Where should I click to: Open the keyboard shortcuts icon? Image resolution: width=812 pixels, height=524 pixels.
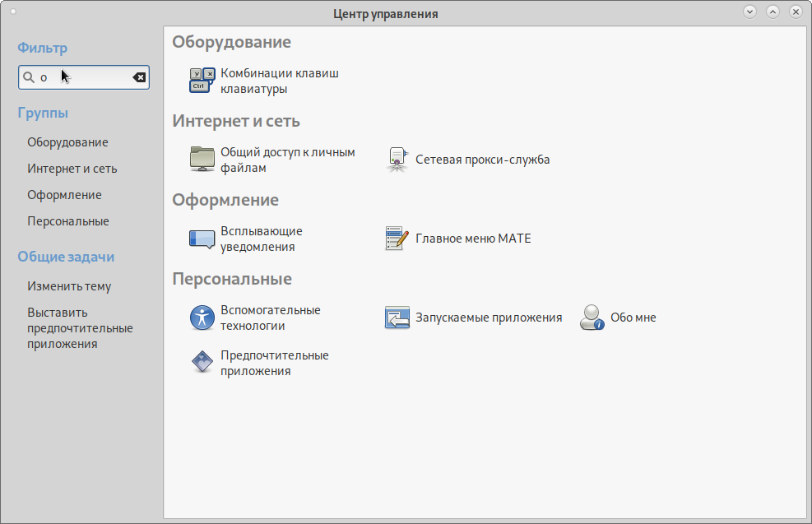point(202,81)
